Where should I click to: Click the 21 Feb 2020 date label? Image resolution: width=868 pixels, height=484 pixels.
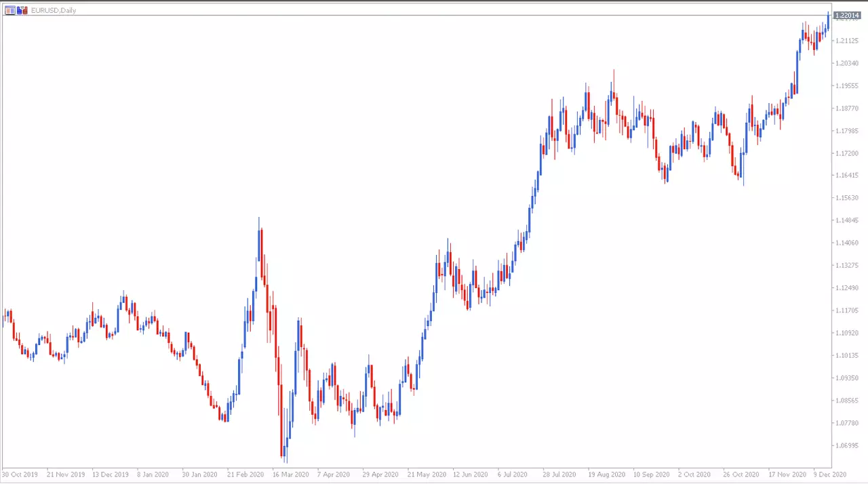pos(245,475)
